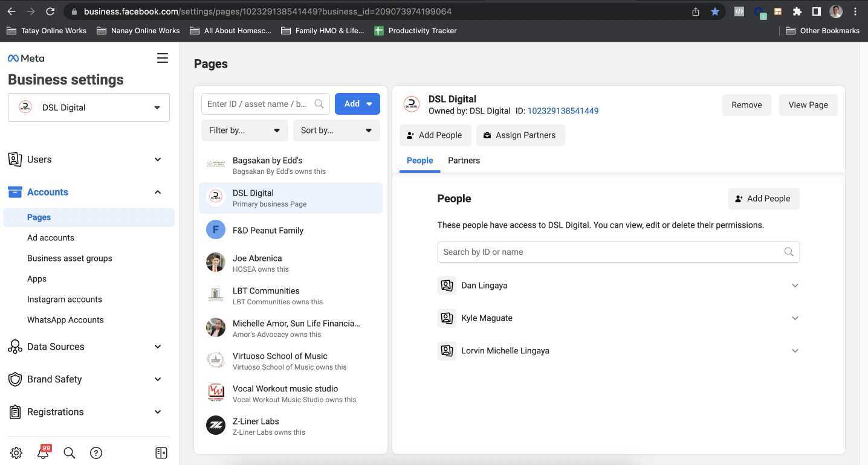Expand the Lorvin Michelle Lingaya row
The image size is (868, 465).
pos(795,350)
